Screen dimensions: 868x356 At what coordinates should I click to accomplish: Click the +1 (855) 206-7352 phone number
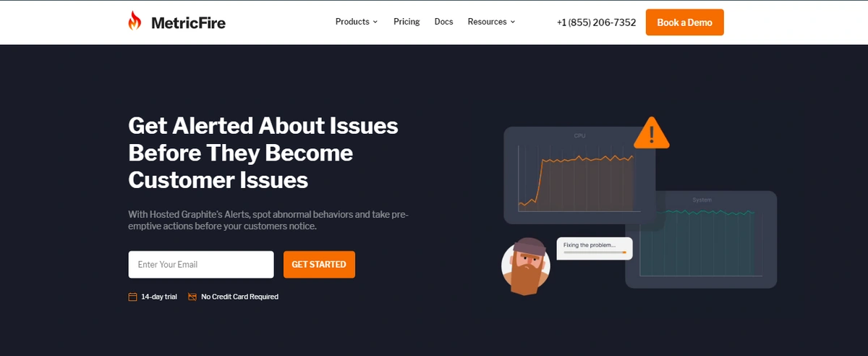(597, 22)
